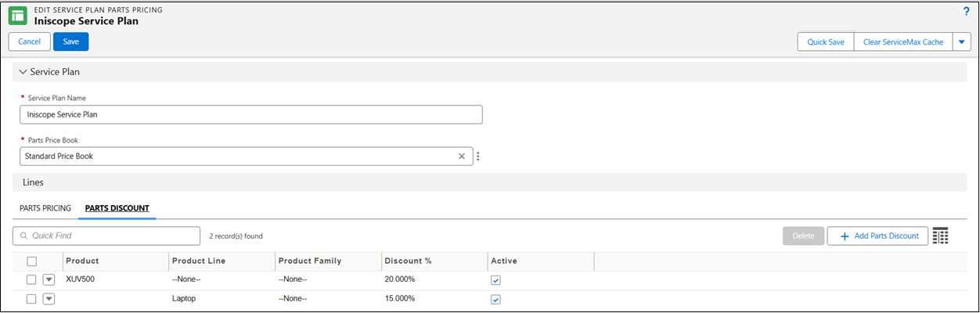
Task: Click the 15.000% discount cell
Action: tap(400, 299)
